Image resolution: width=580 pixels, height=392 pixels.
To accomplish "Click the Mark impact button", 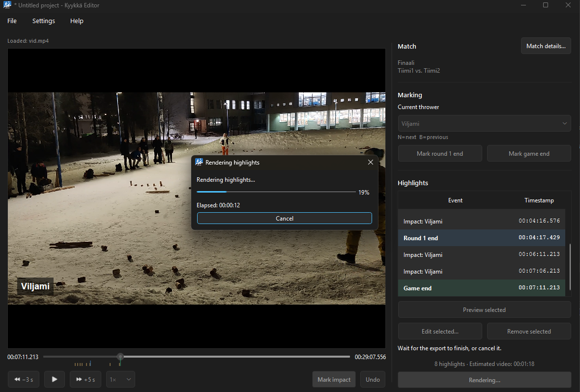I will [x=334, y=379].
